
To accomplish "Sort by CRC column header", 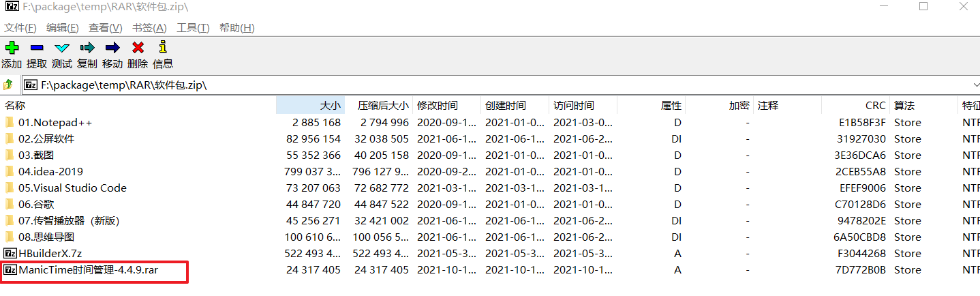I will click(x=876, y=106).
